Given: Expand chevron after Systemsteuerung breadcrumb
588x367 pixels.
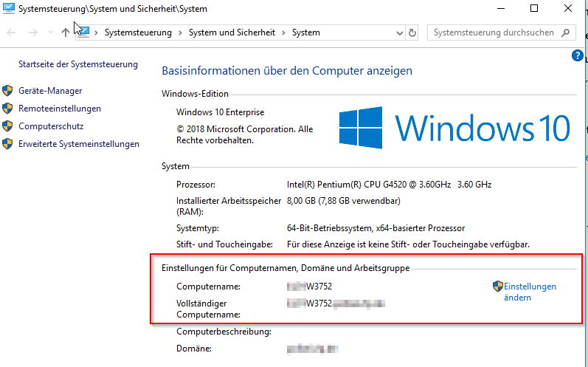Looking at the screenshot, I should pos(179,32).
